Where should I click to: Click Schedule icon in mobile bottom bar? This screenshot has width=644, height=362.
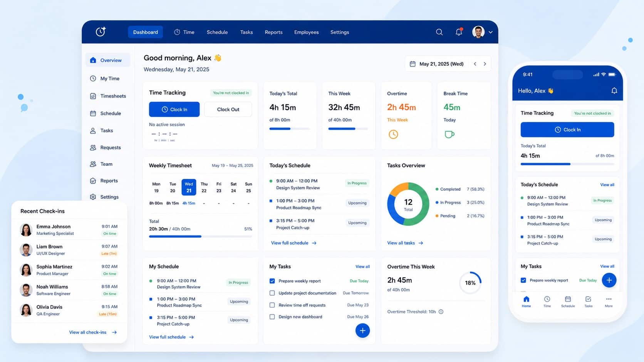point(568,299)
